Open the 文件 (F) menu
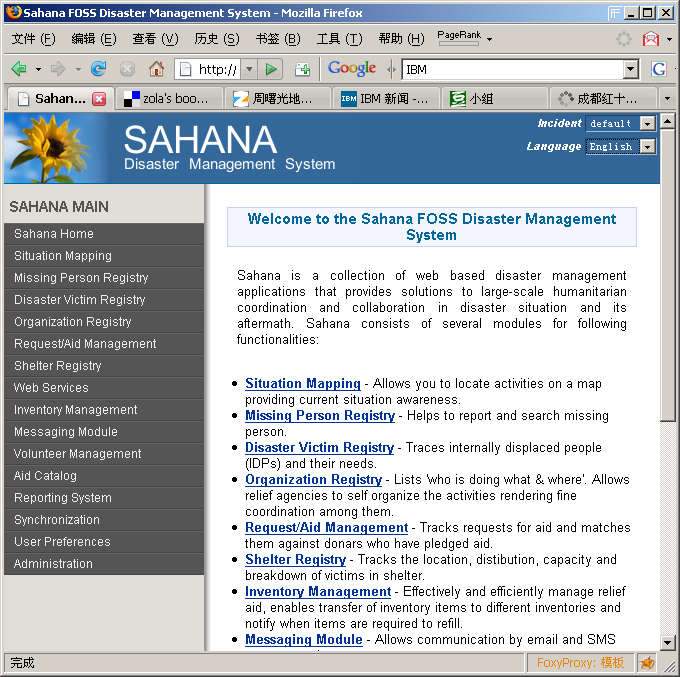This screenshot has height=677, width=680. (33, 39)
